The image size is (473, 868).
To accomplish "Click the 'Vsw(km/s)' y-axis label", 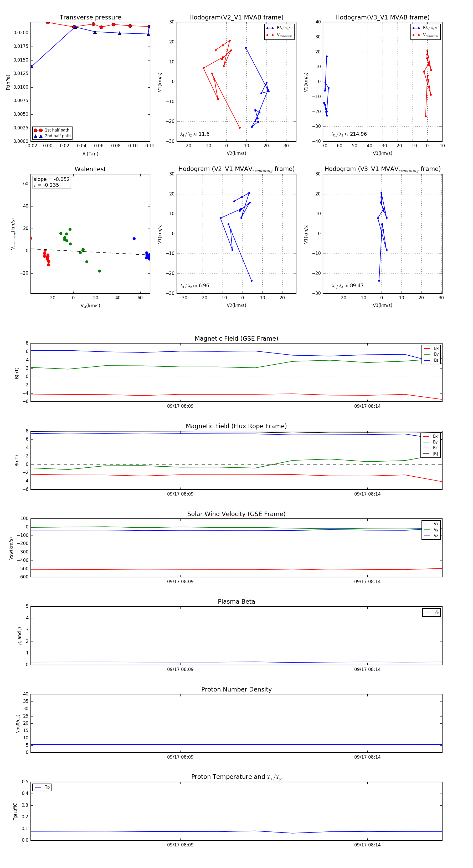I will [x=11, y=548].
